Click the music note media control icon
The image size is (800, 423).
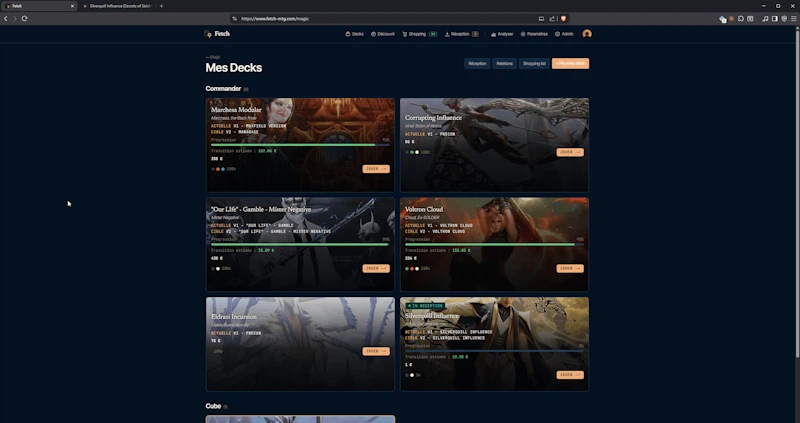(x=765, y=19)
